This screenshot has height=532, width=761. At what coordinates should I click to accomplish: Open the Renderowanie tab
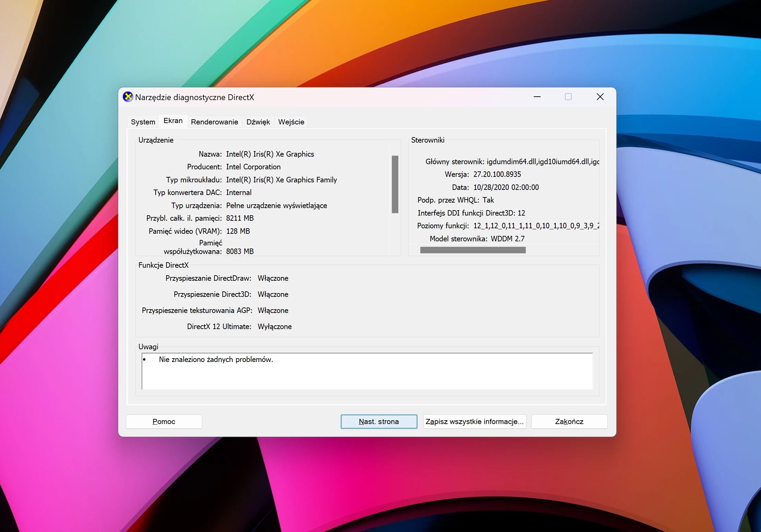point(215,122)
